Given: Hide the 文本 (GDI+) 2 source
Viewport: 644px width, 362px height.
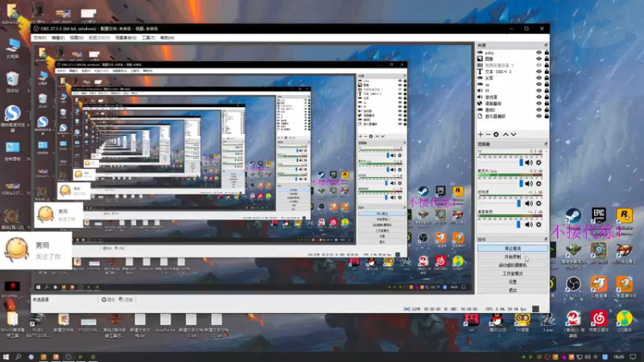Looking at the screenshot, I should [539, 72].
